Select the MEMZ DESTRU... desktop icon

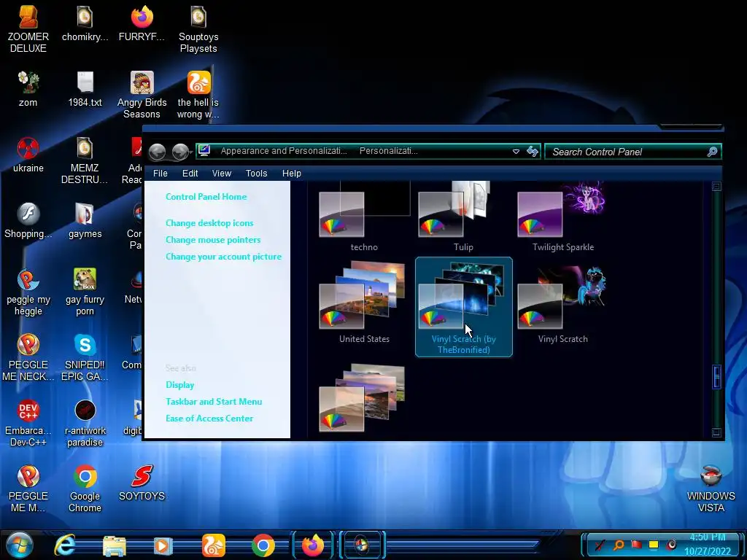[85, 160]
